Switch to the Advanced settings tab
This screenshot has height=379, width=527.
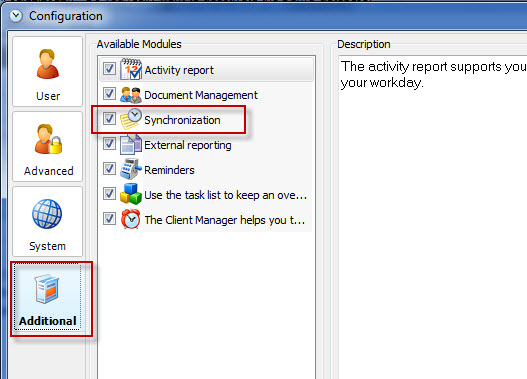click(x=47, y=146)
